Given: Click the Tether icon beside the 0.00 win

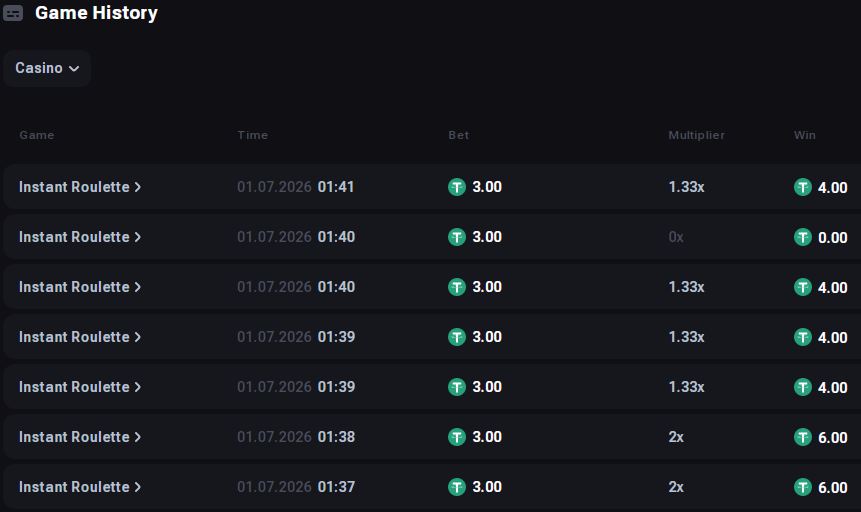Looking at the screenshot, I should pyautogui.click(x=803, y=237).
